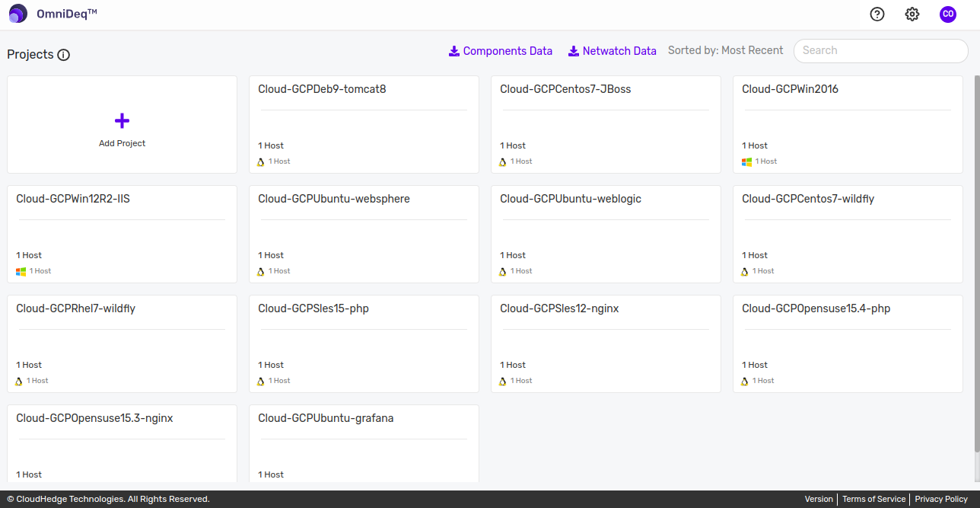The height and width of the screenshot is (508, 980).
Task: Open the settings gear icon
Action: pyautogui.click(x=912, y=14)
